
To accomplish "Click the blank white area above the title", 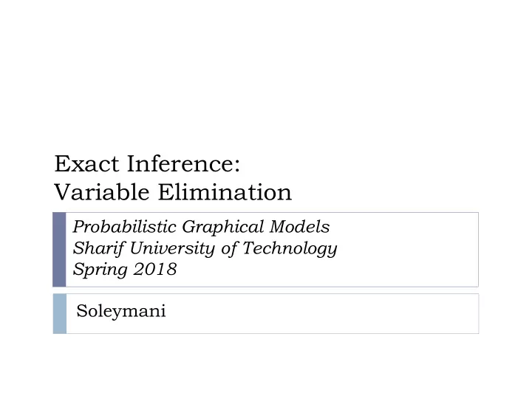I will coord(266,75).
